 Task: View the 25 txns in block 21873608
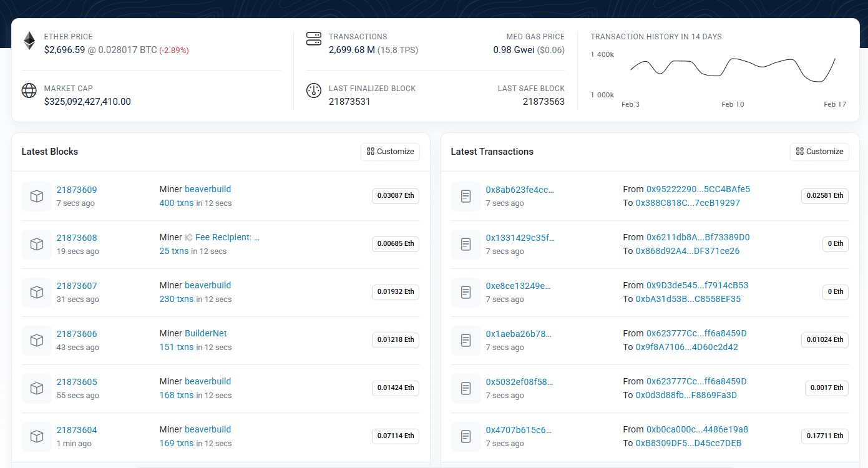tap(174, 251)
